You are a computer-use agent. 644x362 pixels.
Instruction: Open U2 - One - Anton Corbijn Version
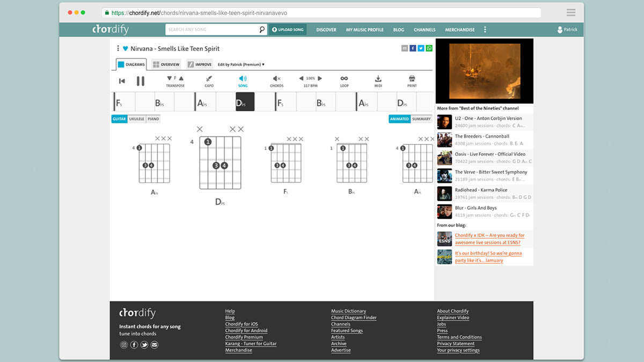click(x=485, y=122)
